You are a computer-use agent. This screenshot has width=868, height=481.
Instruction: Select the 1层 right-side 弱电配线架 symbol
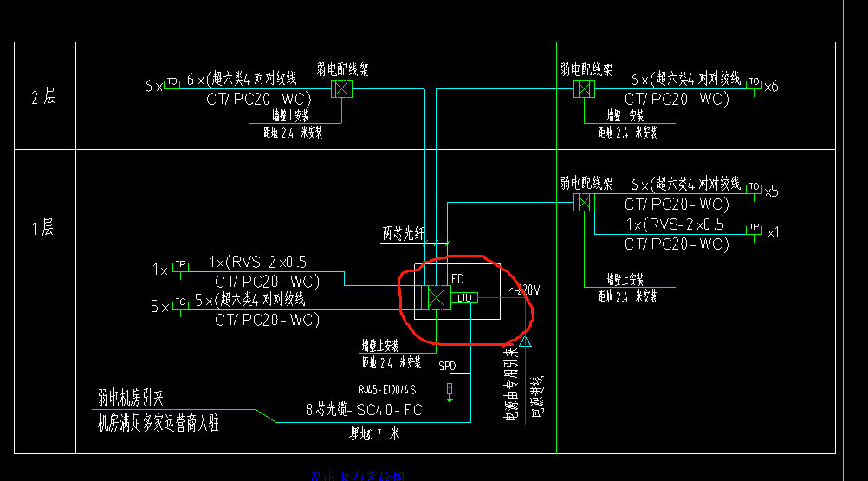point(584,202)
